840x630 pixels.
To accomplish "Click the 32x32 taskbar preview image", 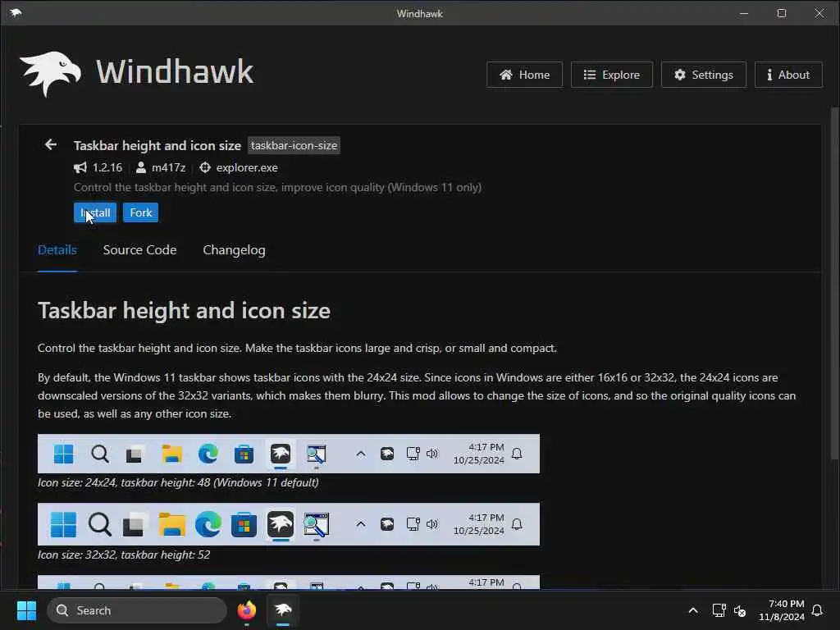I will pyautogui.click(x=289, y=524).
